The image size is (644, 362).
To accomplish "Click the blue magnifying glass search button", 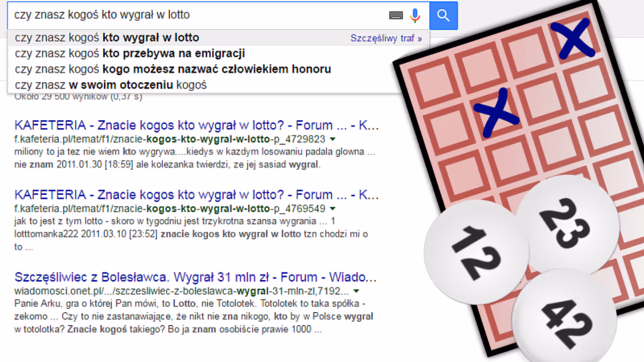I will tap(443, 15).
